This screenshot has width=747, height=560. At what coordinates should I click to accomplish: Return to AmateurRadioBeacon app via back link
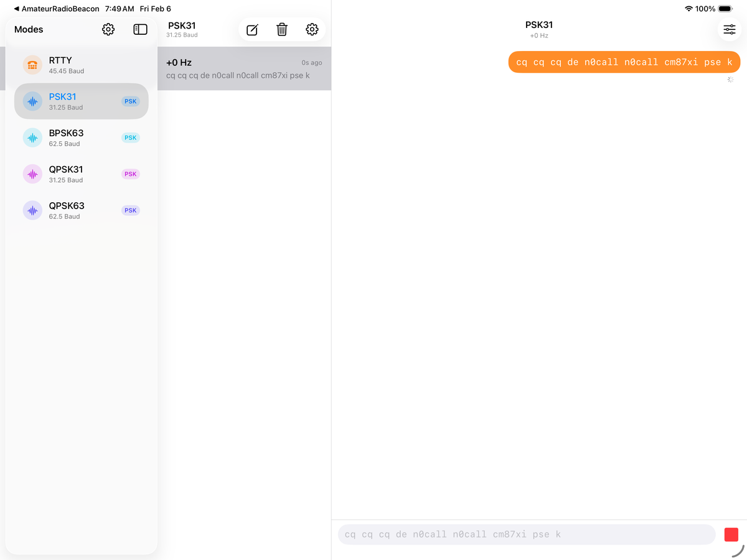coord(56,9)
